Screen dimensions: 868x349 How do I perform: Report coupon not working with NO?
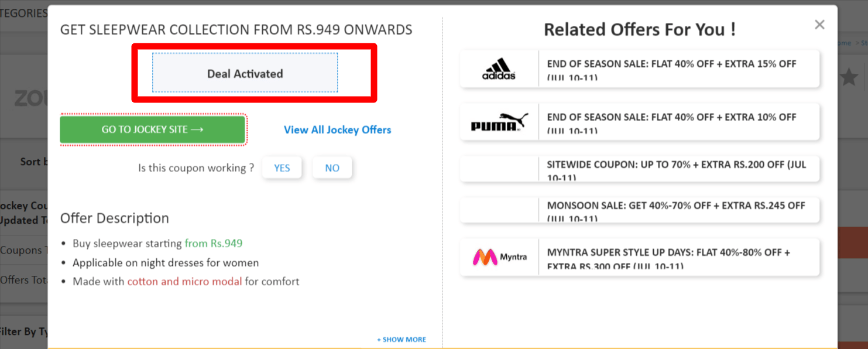tap(332, 167)
